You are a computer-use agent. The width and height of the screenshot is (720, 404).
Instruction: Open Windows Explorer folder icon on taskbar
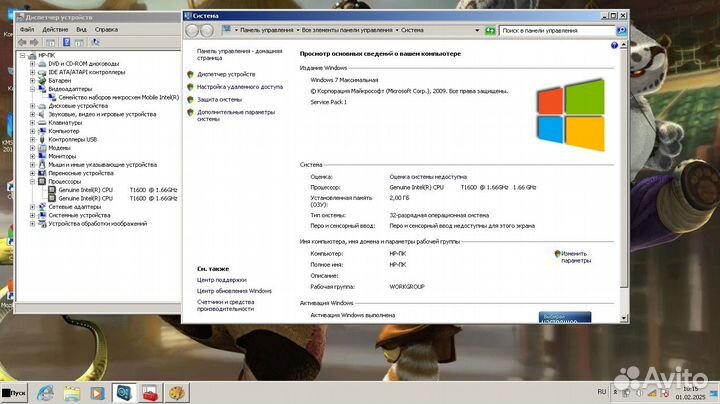click(72, 393)
